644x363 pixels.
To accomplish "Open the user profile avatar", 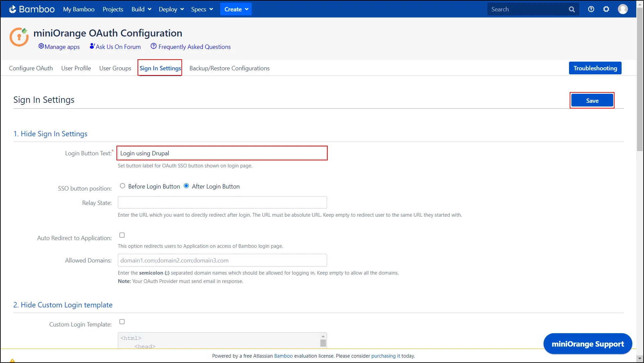I will [623, 9].
